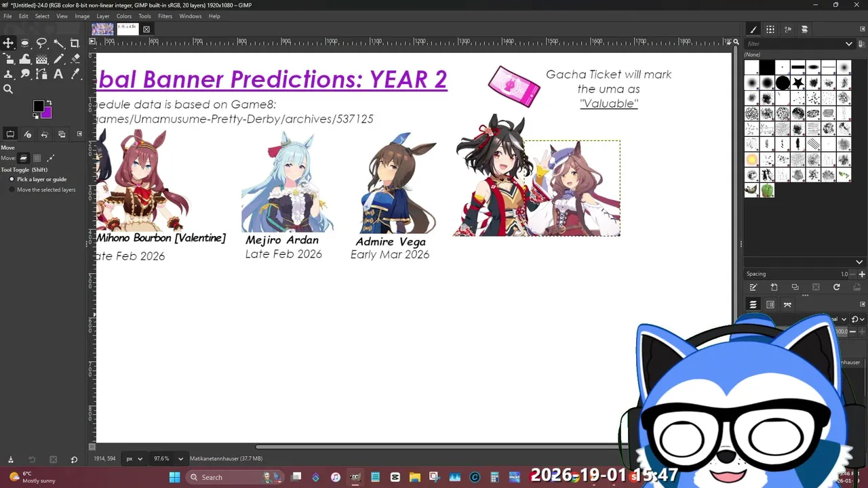Open the Brushes tab
Screen dimensions: 868x488
(x=753, y=29)
